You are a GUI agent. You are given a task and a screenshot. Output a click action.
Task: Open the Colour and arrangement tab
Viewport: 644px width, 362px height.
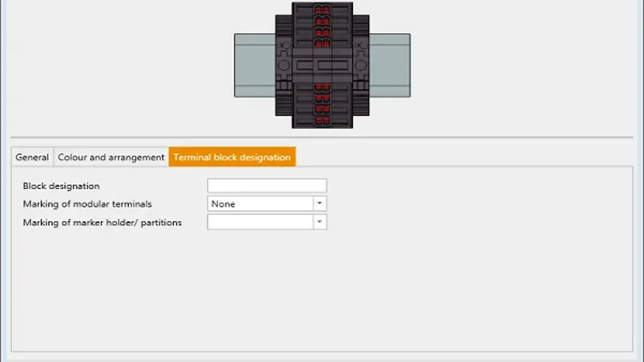pos(111,157)
